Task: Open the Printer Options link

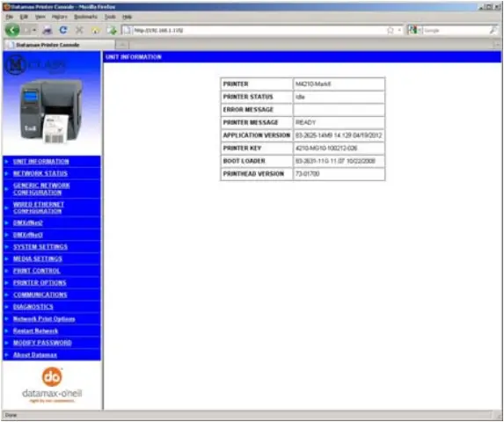Action: click(x=40, y=282)
